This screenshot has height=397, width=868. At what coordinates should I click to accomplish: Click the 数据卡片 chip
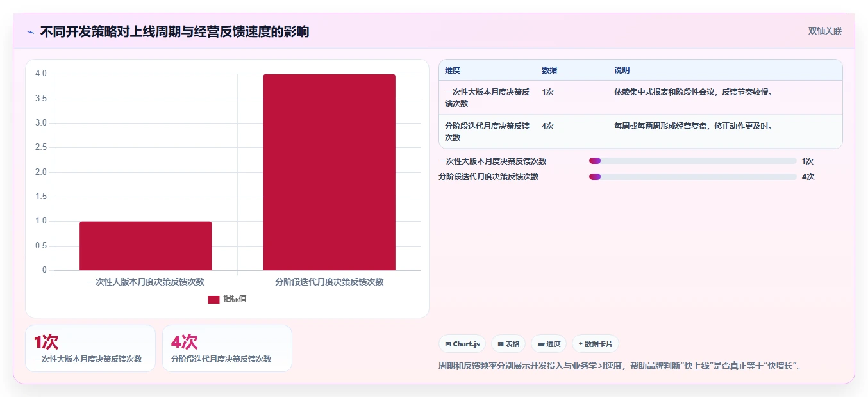[596, 344]
